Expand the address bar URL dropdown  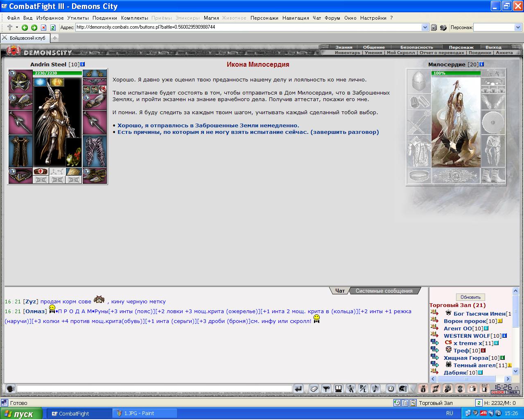(425, 27)
